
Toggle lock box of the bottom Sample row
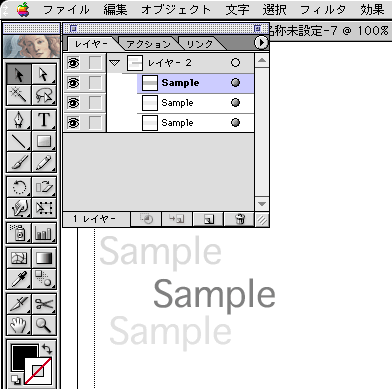click(x=95, y=123)
